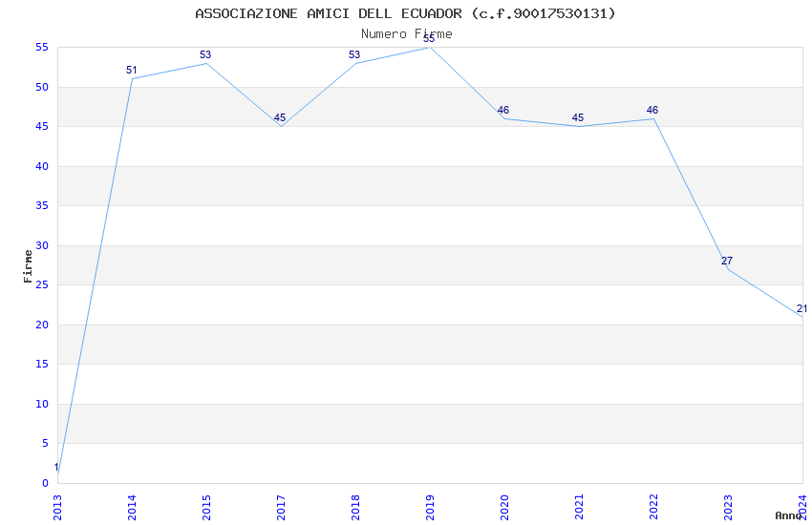Select the 2018 x-axis year label
812x525 pixels.
pos(355,508)
